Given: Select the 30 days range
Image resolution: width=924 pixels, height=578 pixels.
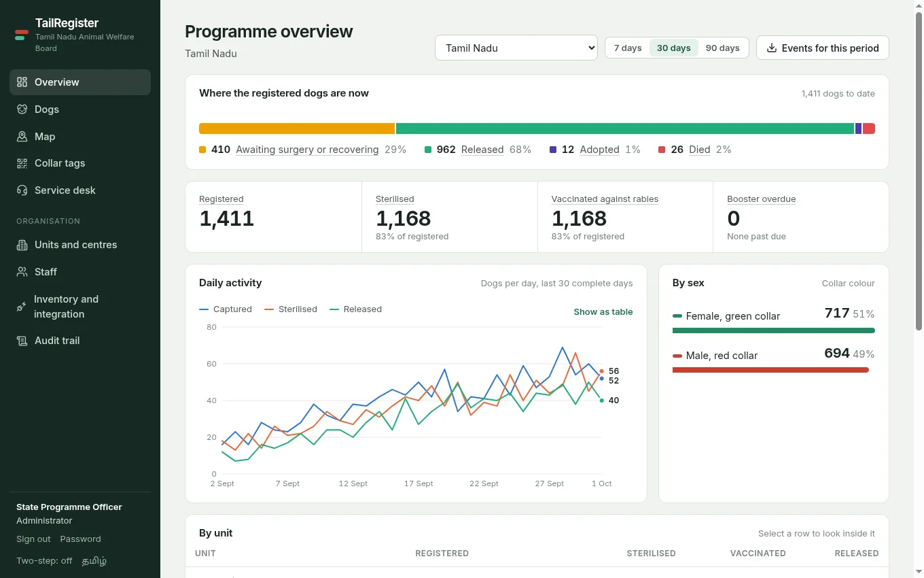Looking at the screenshot, I should click(x=674, y=48).
